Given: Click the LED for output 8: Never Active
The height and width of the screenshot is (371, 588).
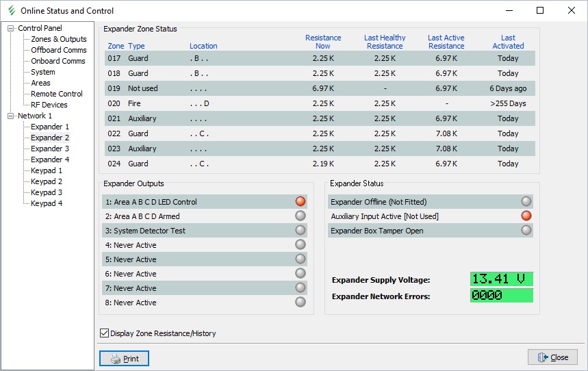Looking at the screenshot, I should 300,303.
